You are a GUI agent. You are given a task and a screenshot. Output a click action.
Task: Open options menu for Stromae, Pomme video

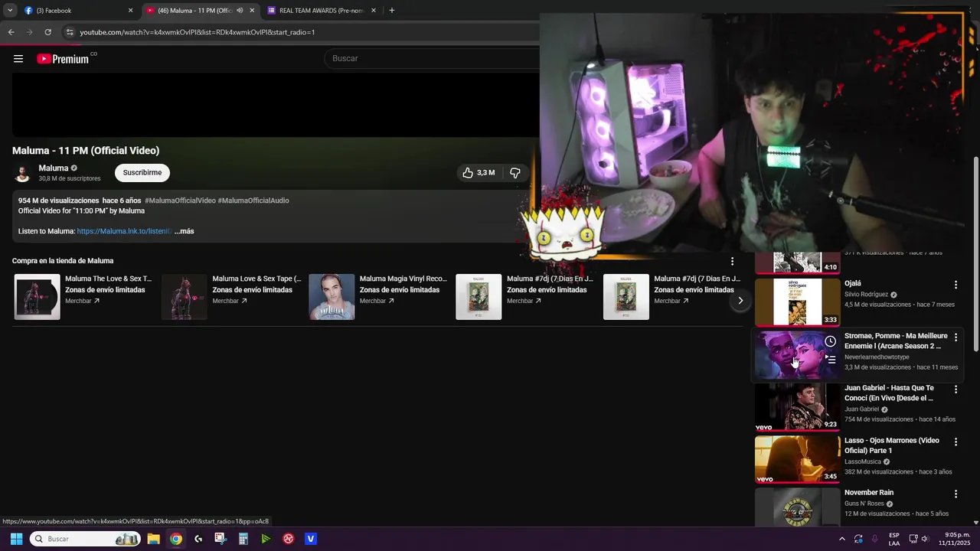[955, 337]
